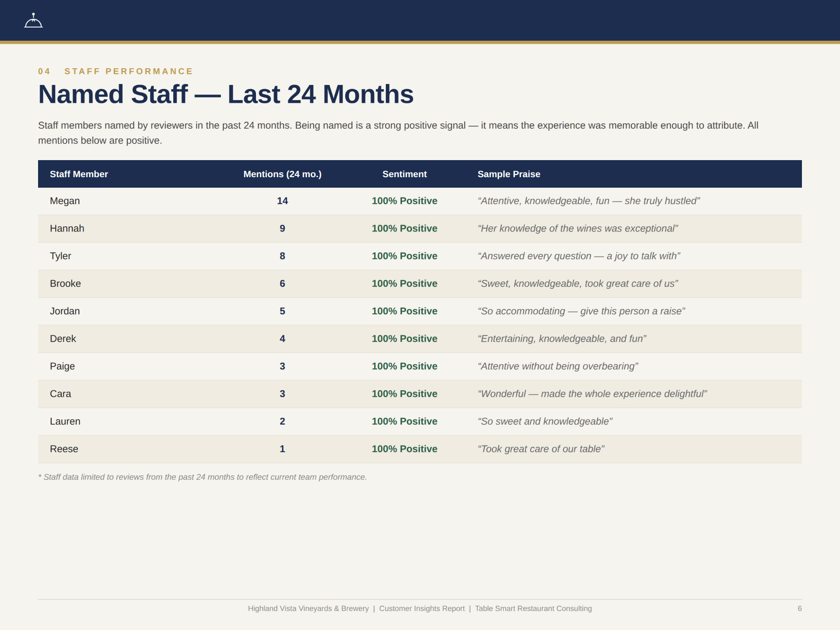The image size is (840, 630).
Task: Select the staff name 'Paige'
Action: [x=62, y=366]
